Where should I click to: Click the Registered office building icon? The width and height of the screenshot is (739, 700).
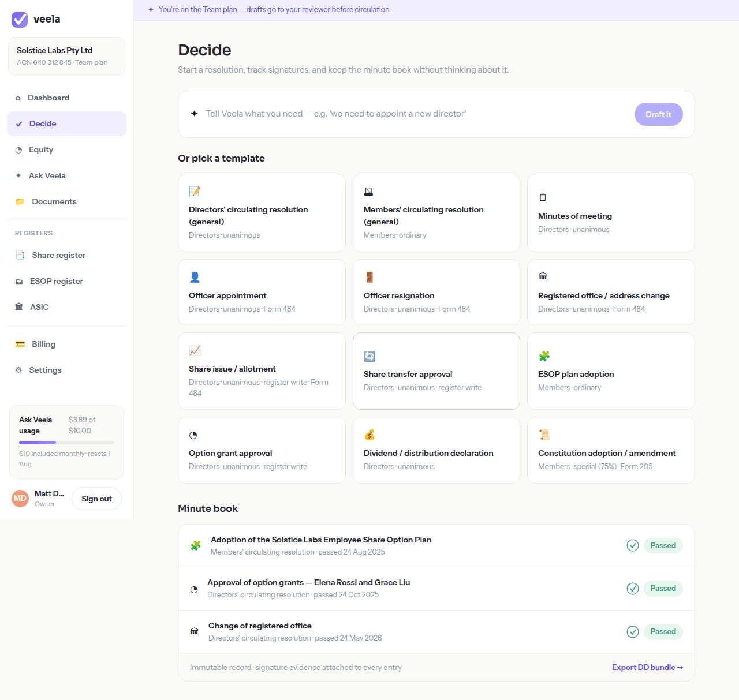click(x=543, y=276)
